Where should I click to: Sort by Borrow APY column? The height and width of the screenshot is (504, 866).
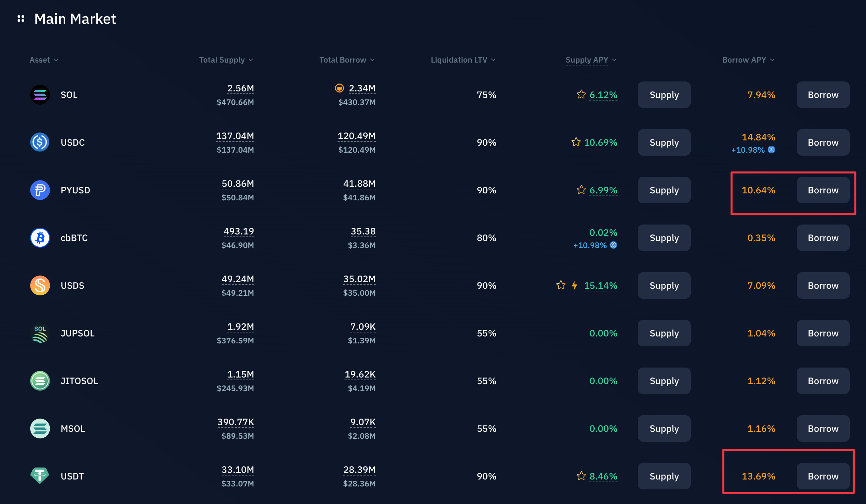pos(748,60)
